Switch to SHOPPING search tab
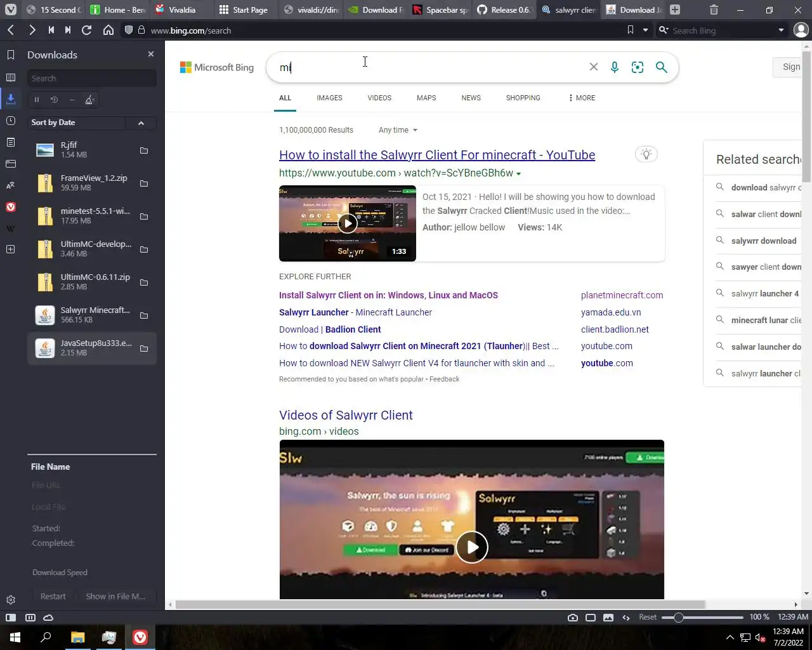The height and width of the screenshot is (650, 812). 523,98
